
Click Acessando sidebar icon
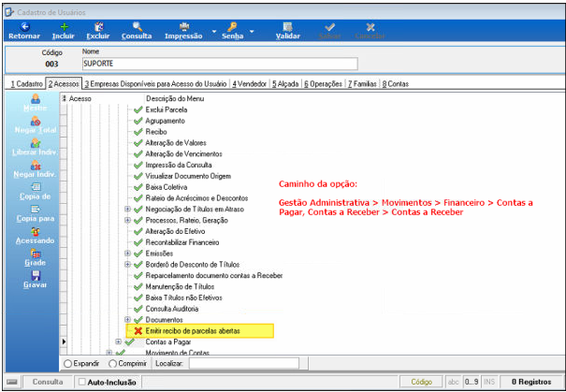pos(36,231)
